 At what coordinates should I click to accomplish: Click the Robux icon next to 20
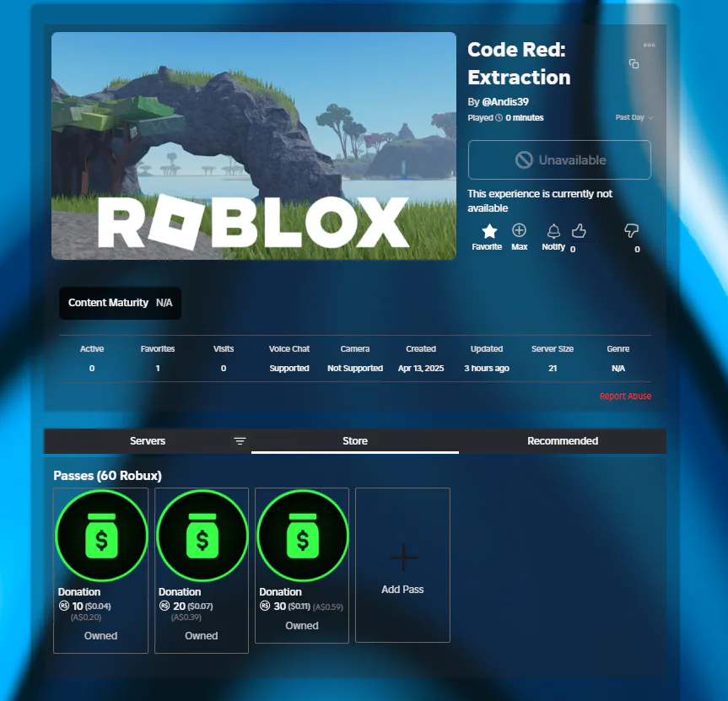[164, 606]
